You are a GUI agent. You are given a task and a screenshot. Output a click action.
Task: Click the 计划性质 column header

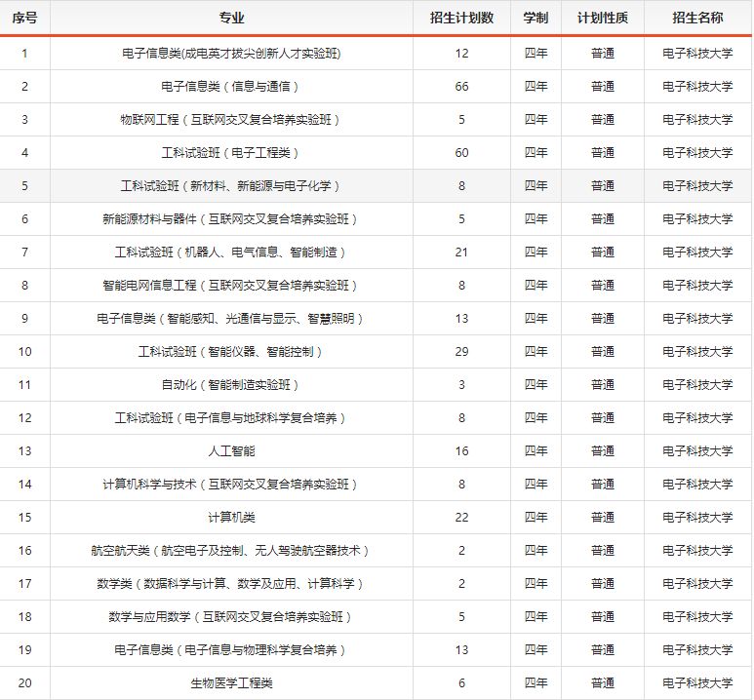click(603, 18)
